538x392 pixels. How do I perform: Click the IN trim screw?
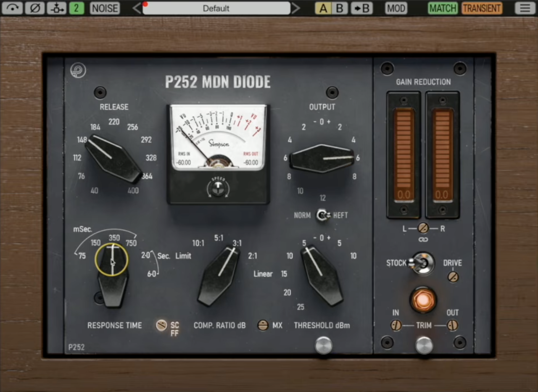pos(396,325)
